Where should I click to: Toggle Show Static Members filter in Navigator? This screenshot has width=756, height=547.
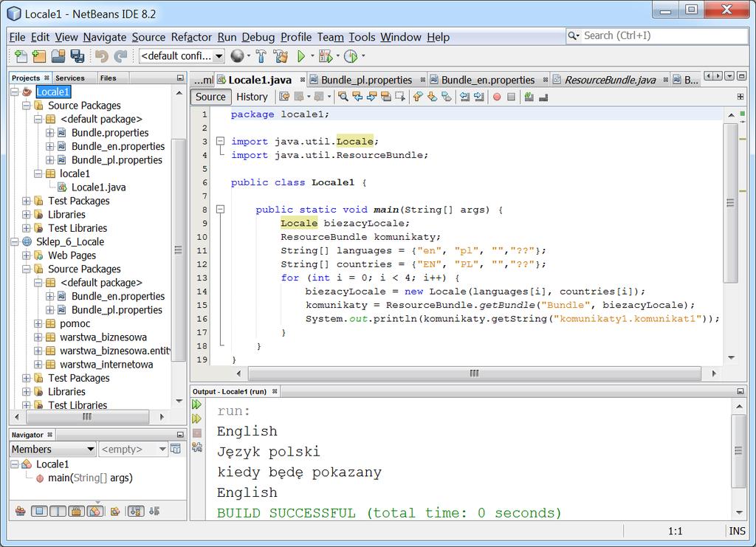(58, 511)
